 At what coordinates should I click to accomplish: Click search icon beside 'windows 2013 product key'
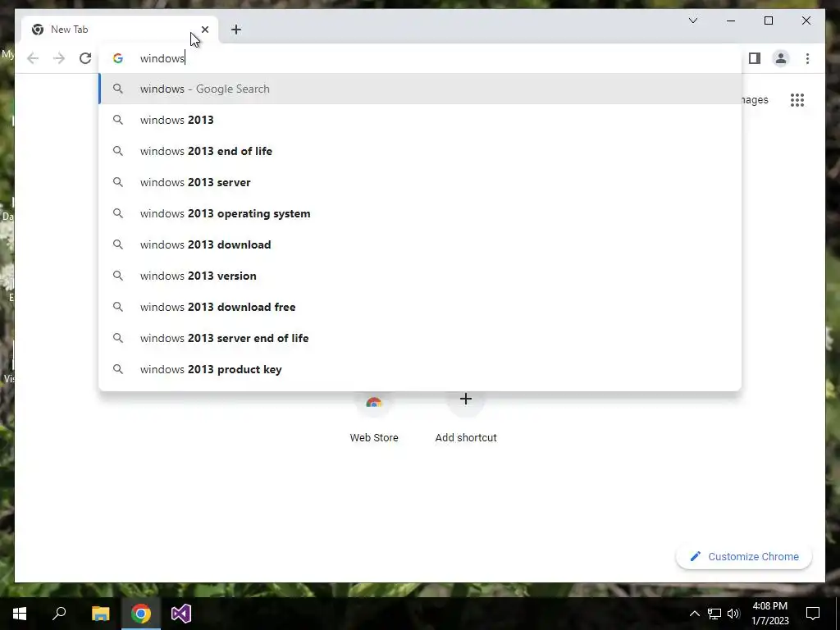pyautogui.click(x=118, y=369)
